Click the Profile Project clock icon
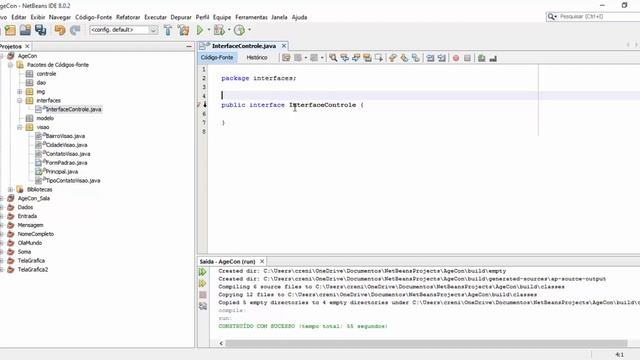640x360 pixels. tap(239, 30)
